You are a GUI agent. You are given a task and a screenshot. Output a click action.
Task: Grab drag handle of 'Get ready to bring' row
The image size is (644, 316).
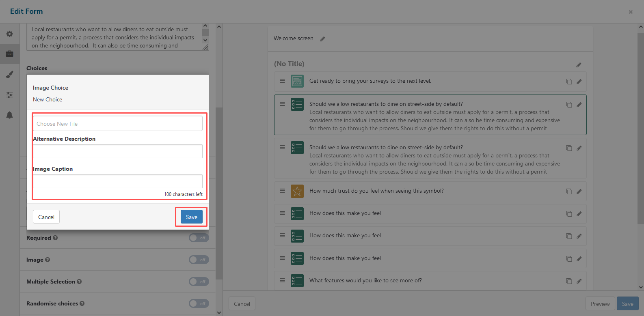282,81
